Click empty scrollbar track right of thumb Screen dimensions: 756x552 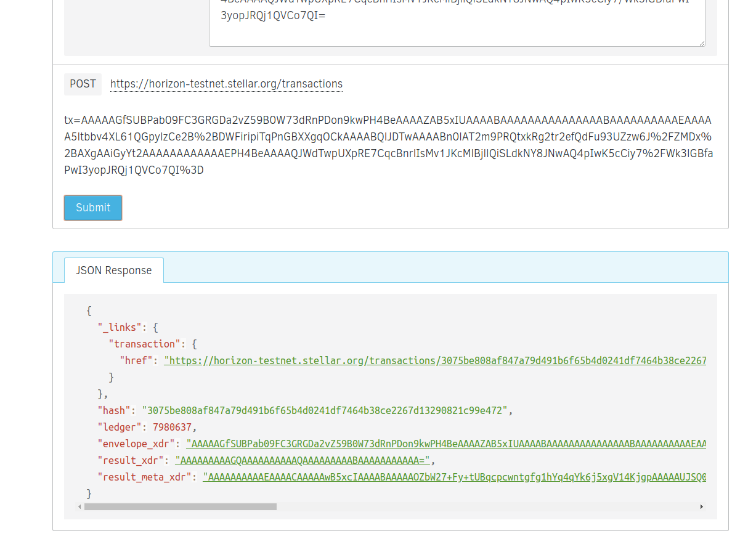click(x=487, y=506)
